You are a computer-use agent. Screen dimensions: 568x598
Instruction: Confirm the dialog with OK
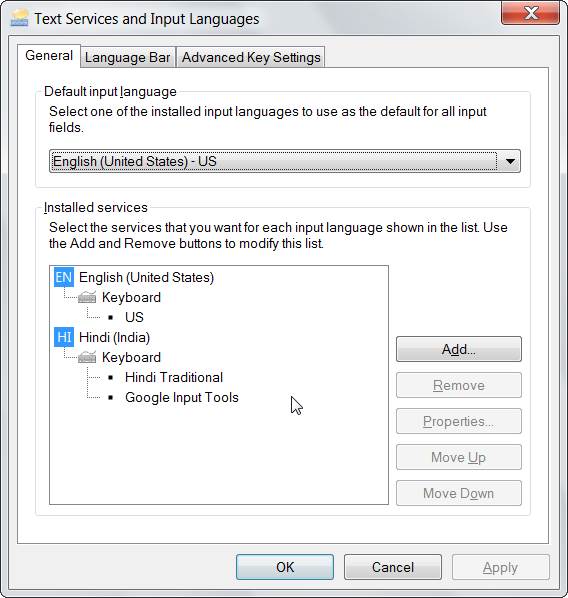285,567
